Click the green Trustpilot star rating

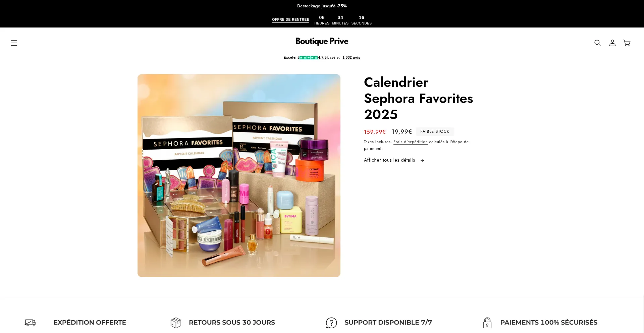pyautogui.click(x=309, y=58)
